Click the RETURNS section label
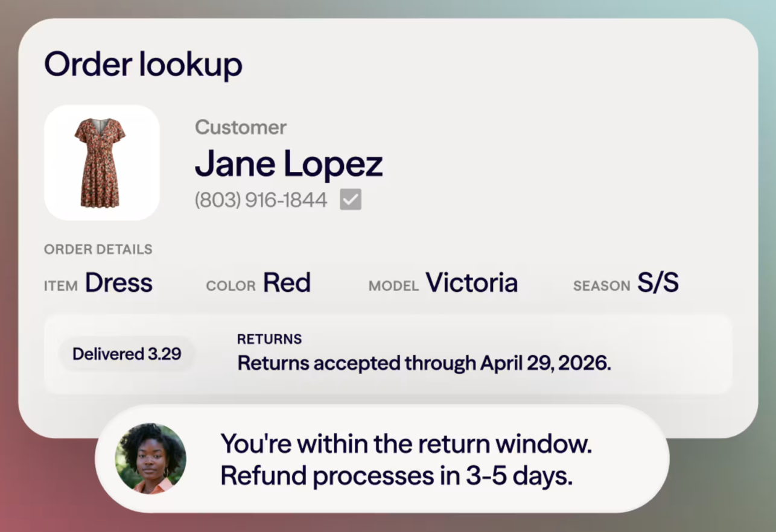 tap(270, 339)
